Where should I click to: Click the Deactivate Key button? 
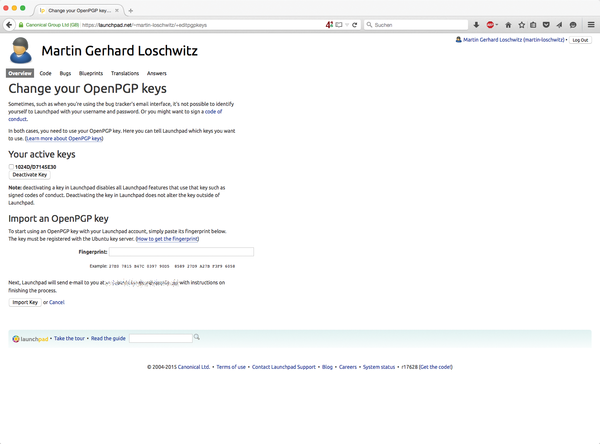[29, 175]
